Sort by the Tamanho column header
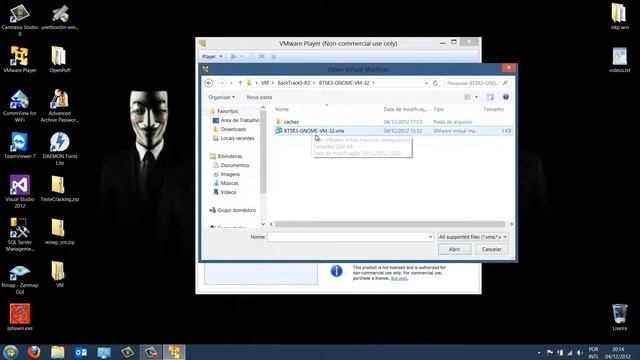The image size is (640, 360). point(493,109)
